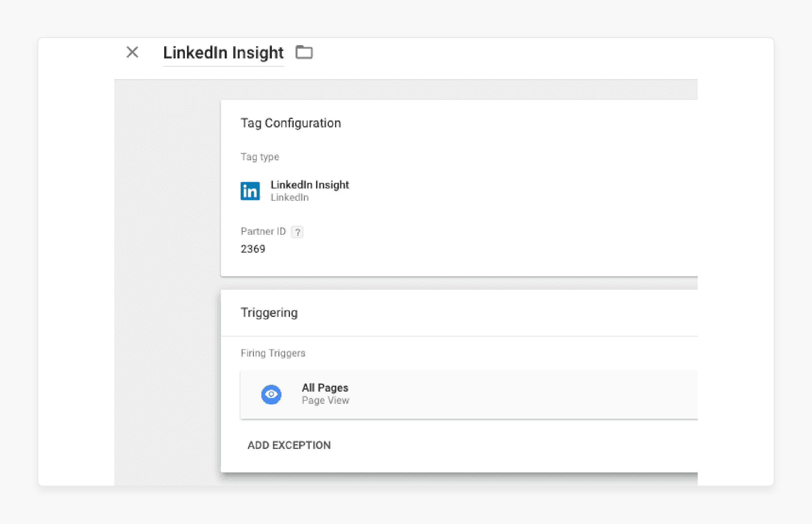Click ADD EXCEPTION button in Triggering section
This screenshot has width=812, height=524.
289,445
